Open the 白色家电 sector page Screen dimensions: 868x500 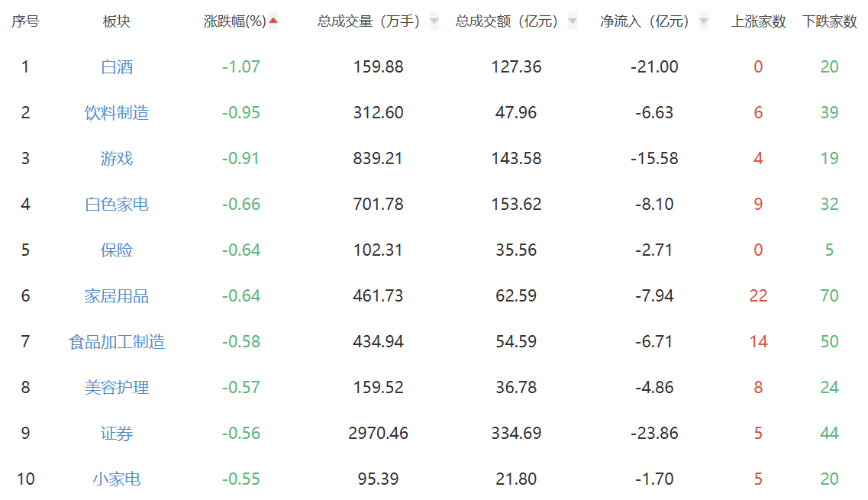(x=117, y=205)
